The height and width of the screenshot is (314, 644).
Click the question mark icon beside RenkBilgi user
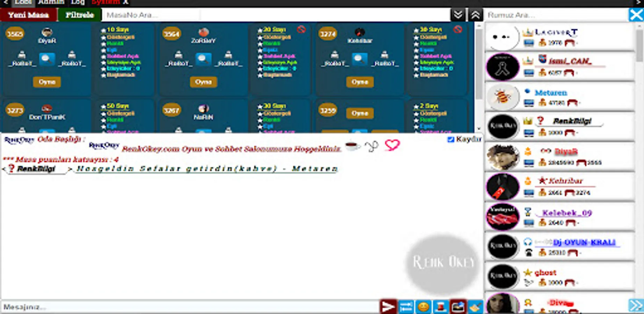click(540, 121)
